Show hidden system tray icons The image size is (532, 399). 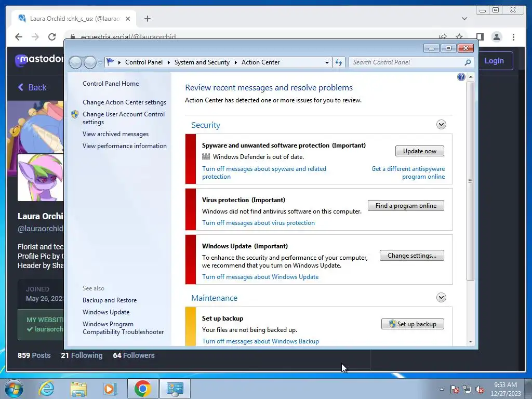click(442, 389)
